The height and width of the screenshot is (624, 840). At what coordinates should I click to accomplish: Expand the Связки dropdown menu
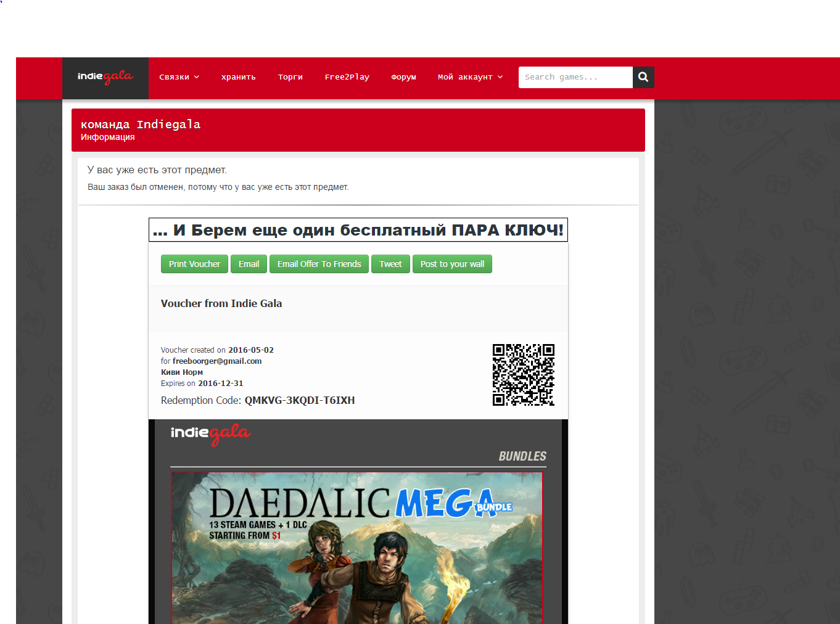coord(179,77)
